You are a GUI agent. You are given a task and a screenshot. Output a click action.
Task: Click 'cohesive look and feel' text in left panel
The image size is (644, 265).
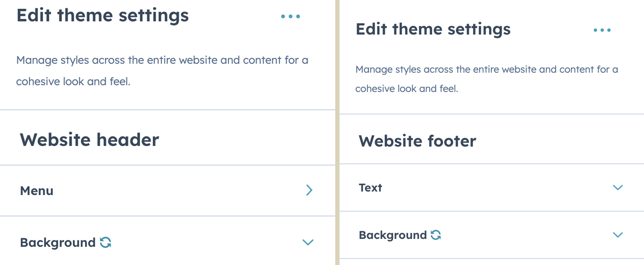(73, 82)
